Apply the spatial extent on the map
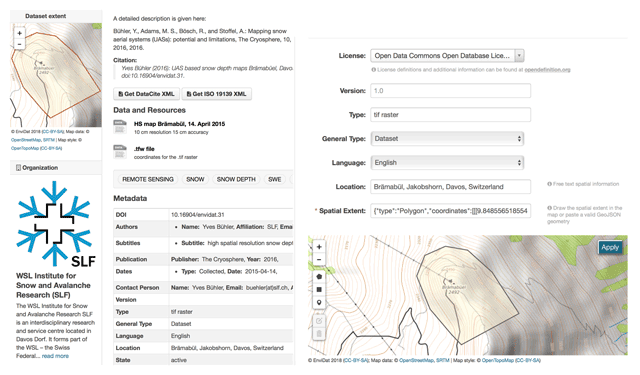The image size is (640, 375). point(610,247)
